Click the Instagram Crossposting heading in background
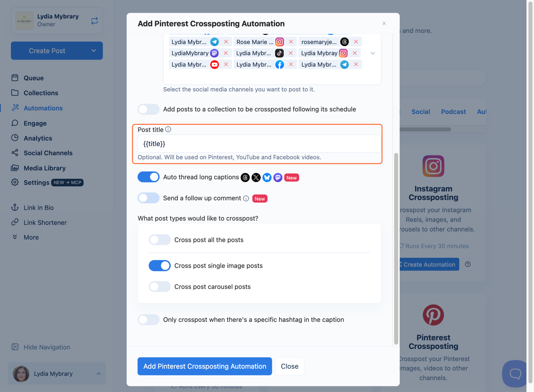Viewport: 534px width, 392px height. point(433,193)
